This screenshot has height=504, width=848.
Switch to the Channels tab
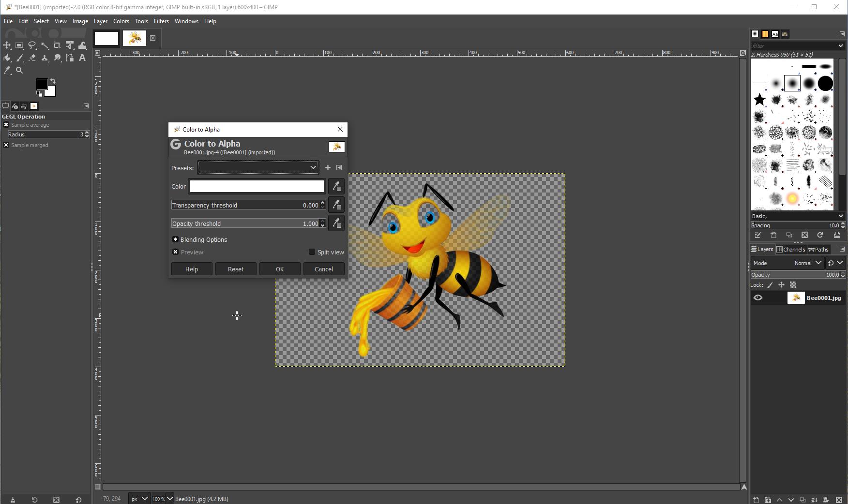click(x=790, y=250)
